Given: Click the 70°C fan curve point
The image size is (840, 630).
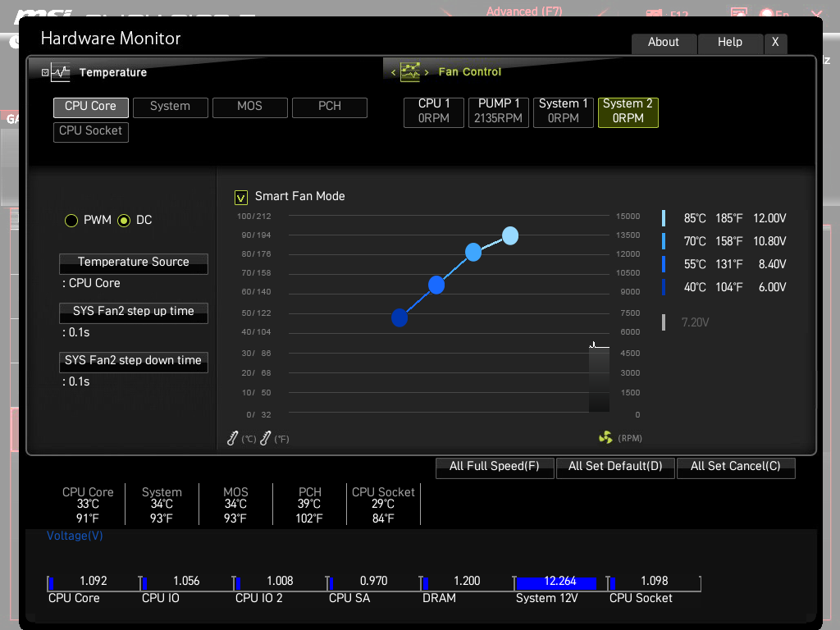Looking at the screenshot, I should click(473, 252).
